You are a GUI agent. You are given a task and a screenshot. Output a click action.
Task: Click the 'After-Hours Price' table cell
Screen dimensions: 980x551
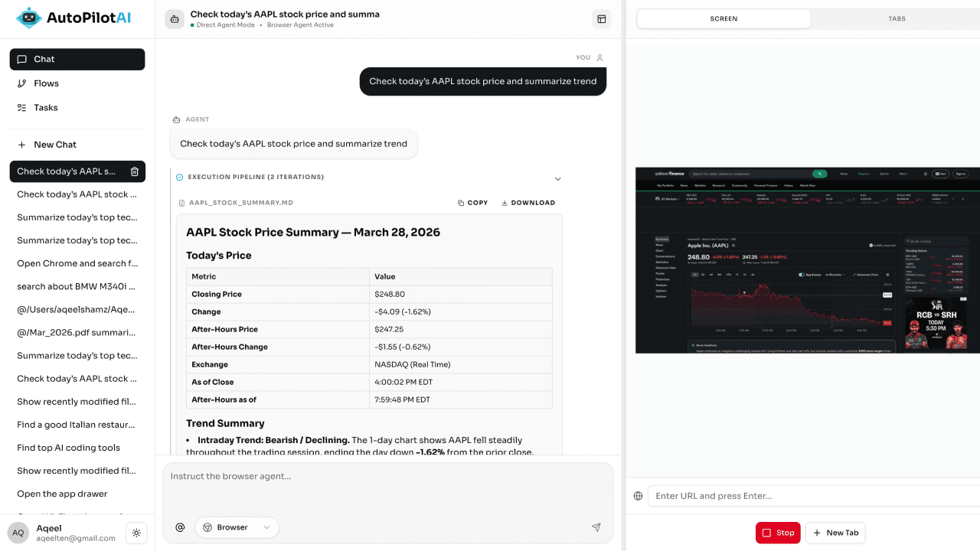278,329
